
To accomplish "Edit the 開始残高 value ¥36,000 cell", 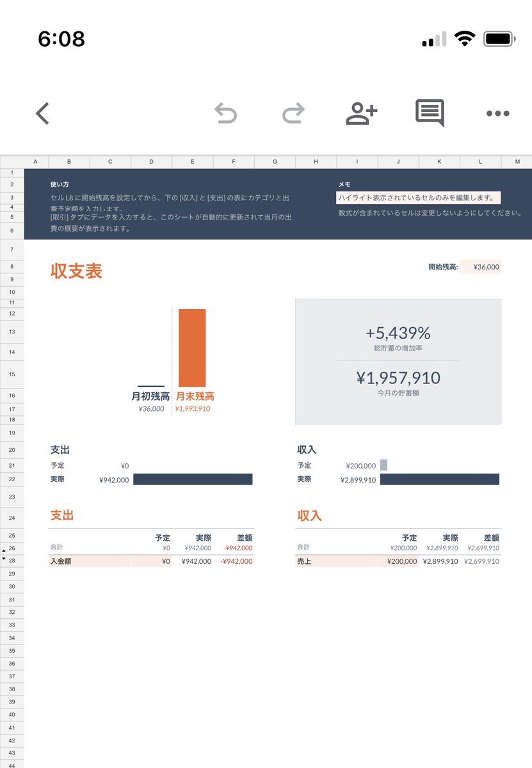I will pyautogui.click(x=480, y=267).
